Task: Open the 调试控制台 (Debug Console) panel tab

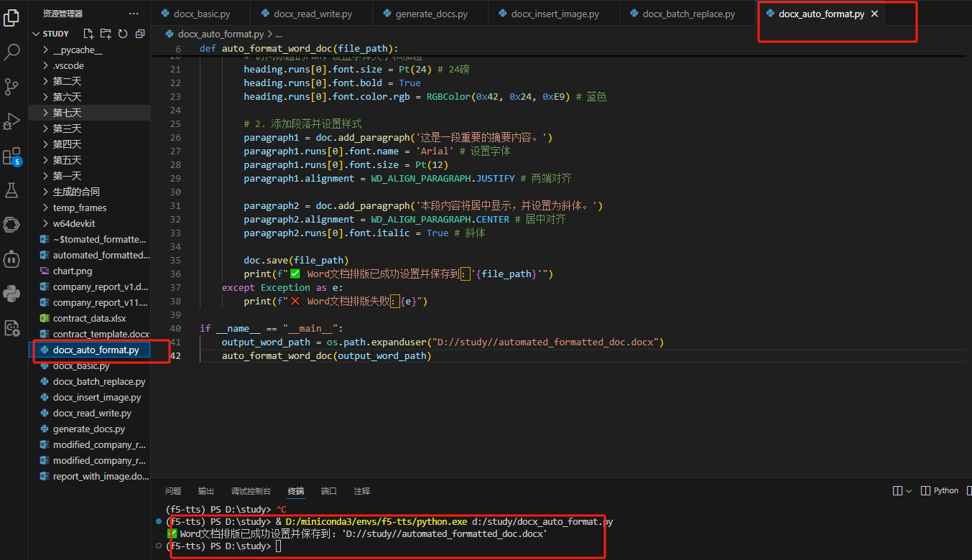Action: (x=251, y=491)
